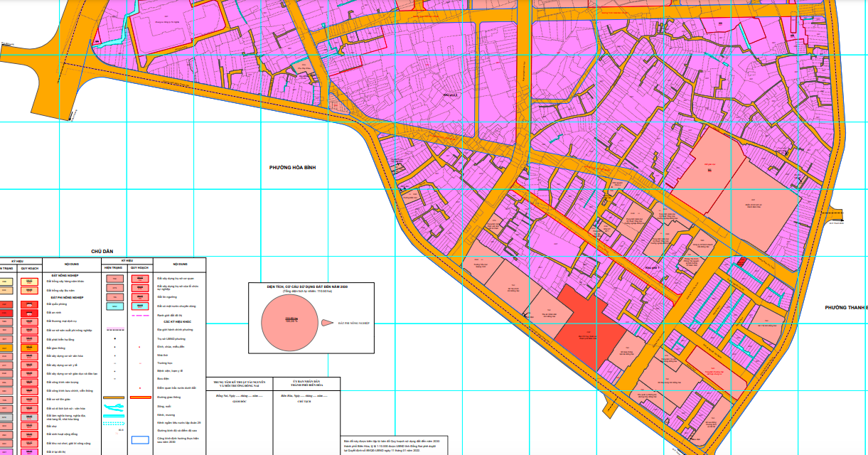The image size is (868, 455).
Task: Click the dashed magenta 'Ranh giới đất đô thị' symbol
Action: coord(139,315)
